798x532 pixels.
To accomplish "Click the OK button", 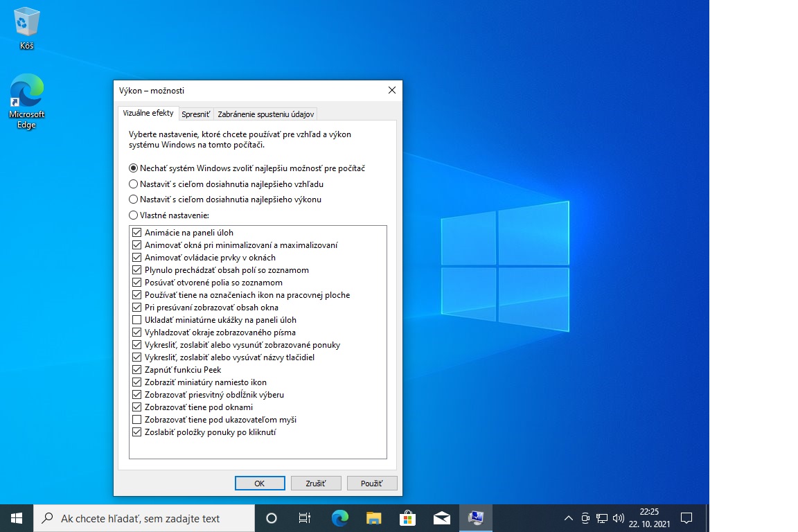I will click(x=260, y=484).
